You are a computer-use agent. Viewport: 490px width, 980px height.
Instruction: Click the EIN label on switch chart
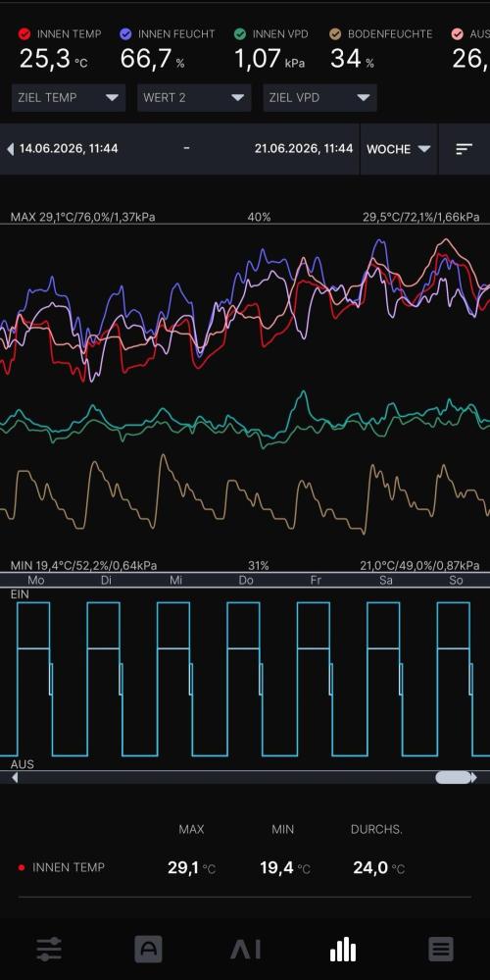[x=20, y=594]
